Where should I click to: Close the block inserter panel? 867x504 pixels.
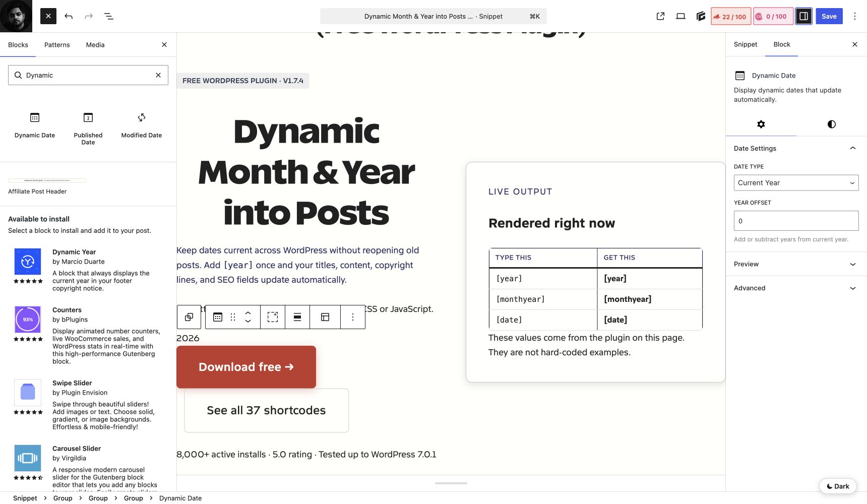pyautogui.click(x=164, y=45)
